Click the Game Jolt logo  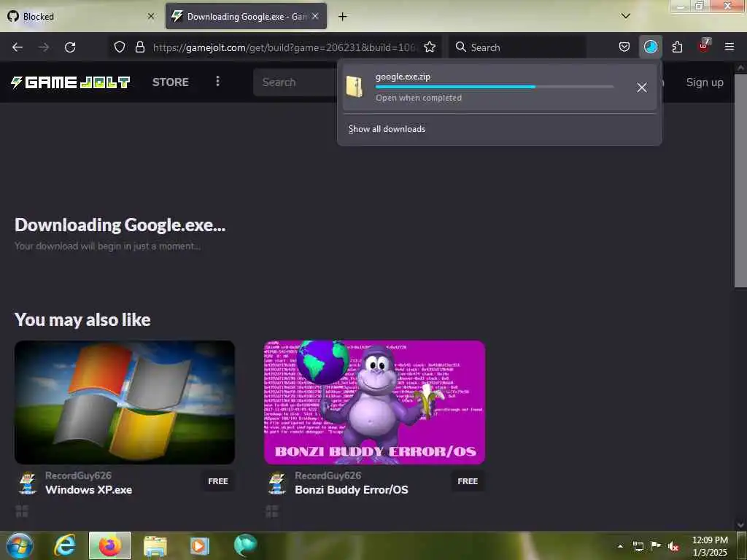[71, 82]
